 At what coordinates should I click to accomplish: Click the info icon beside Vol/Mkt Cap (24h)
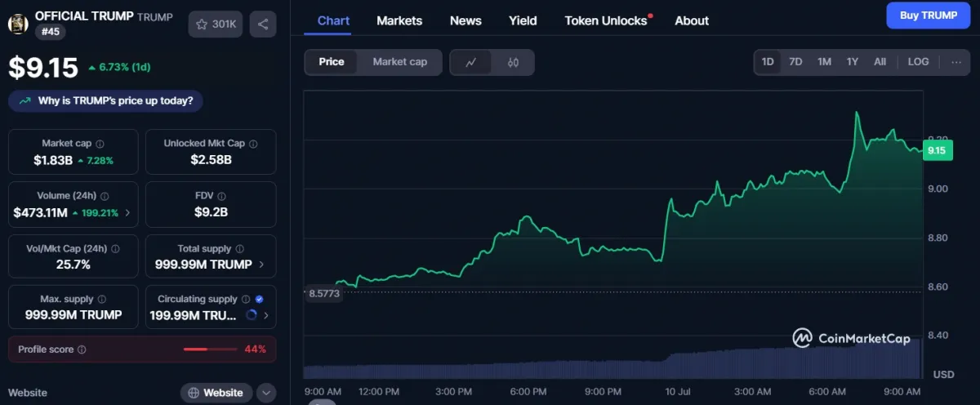pyautogui.click(x=115, y=249)
